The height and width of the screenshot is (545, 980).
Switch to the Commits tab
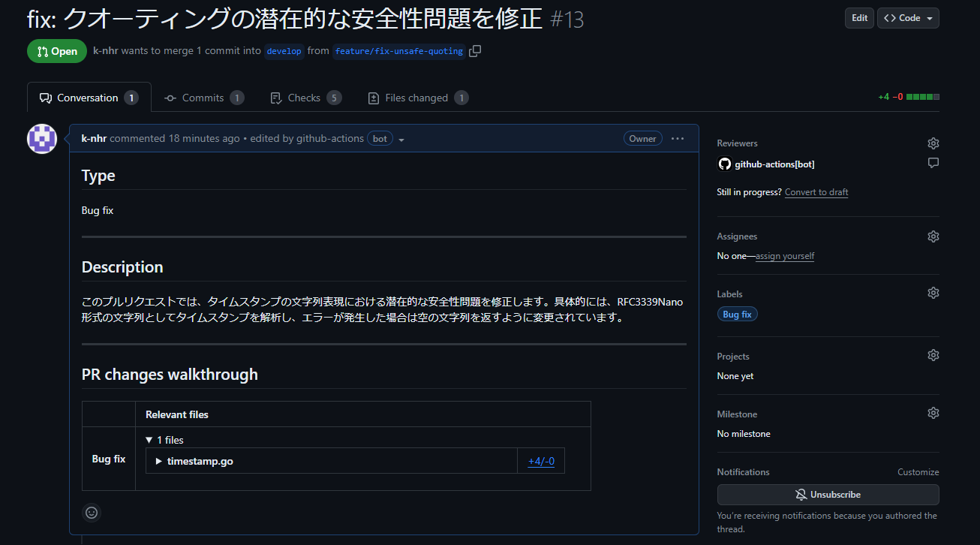[x=204, y=98]
